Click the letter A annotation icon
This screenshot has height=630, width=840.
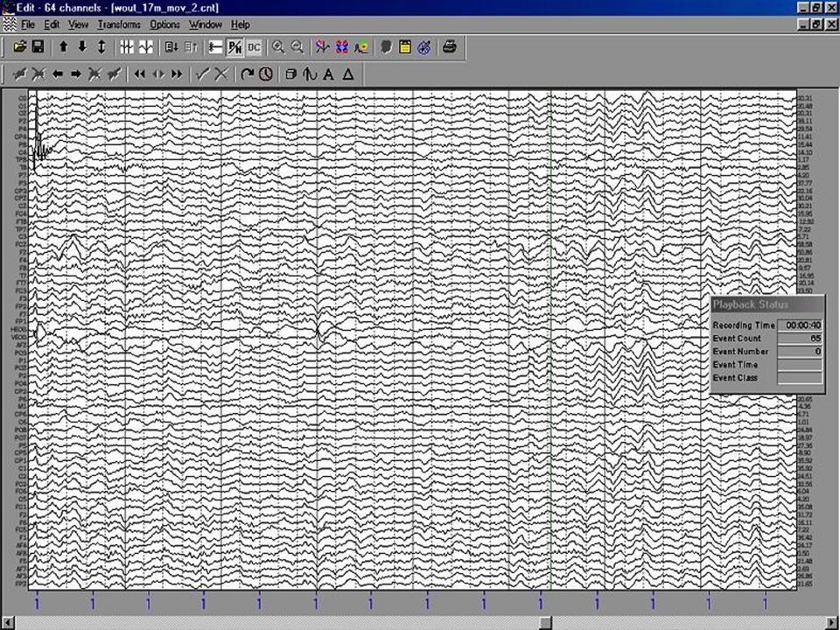pos(328,73)
